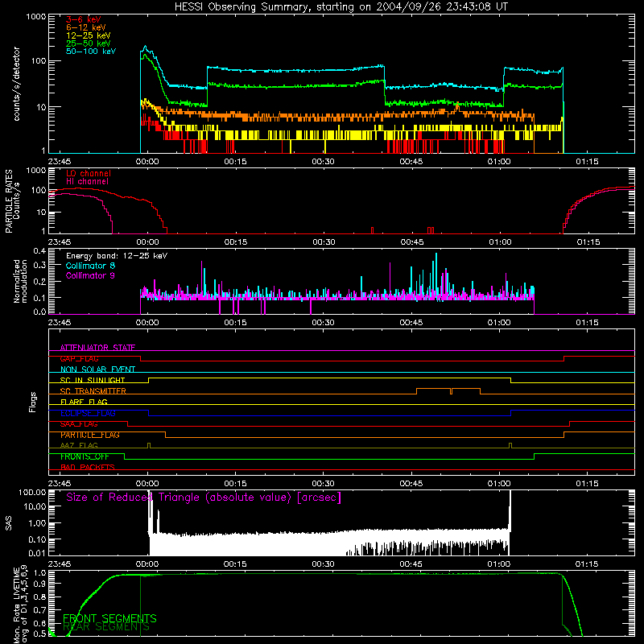Screen dimensions: 644x644
Task: Click the green FRONTS_OFF flag label
Action: (85, 456)
